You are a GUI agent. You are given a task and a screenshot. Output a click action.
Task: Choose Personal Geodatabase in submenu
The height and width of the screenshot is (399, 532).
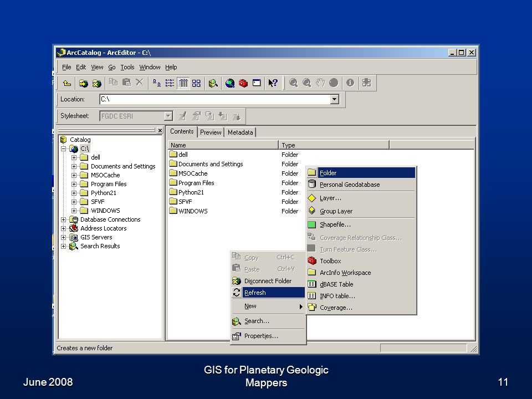[361, 185]
